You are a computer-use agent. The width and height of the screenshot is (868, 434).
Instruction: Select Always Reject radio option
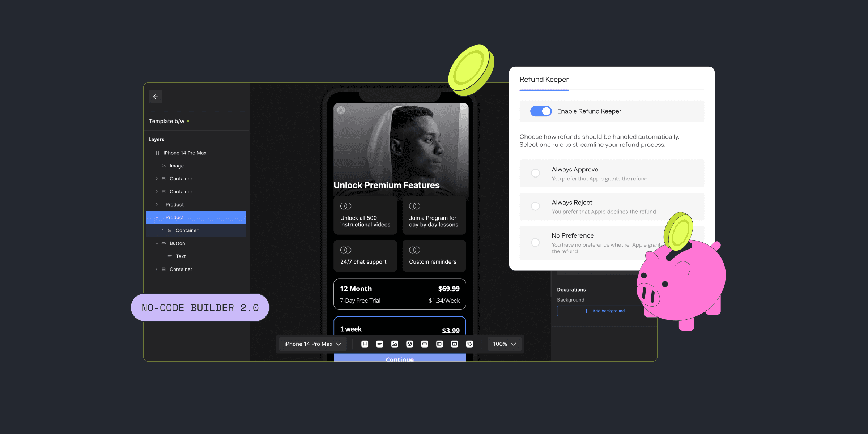click(x=535, y=206)
